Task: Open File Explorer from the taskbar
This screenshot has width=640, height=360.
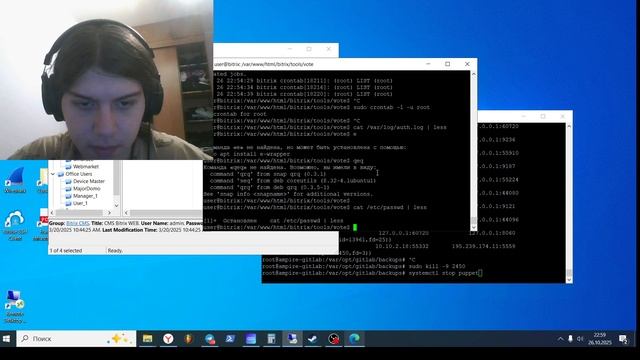Action: 147,339
